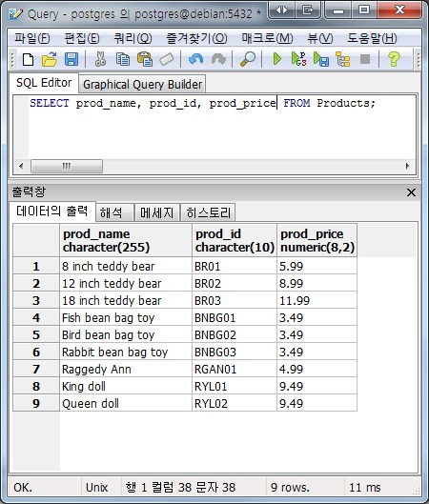Switch to the SQL Editor tab
This screenshot has height=504, width=429.
pyautogui.click(x=44, y=83)
